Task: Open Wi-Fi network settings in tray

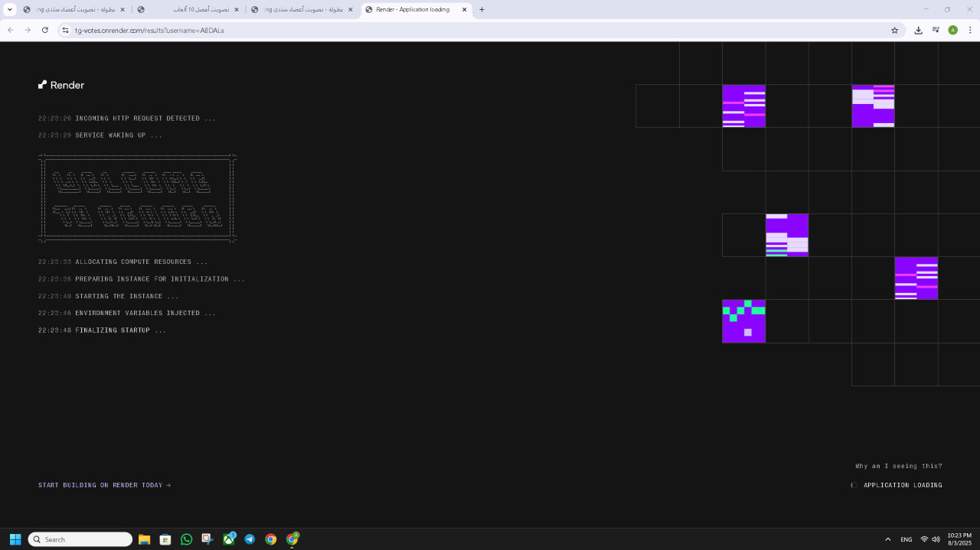Action: point(924,539)
